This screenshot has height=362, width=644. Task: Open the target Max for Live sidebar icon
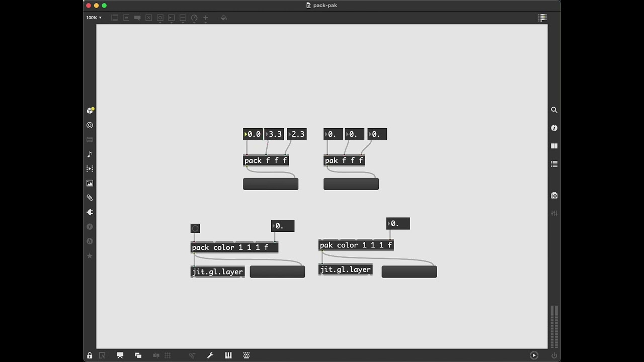coord(90,125)
